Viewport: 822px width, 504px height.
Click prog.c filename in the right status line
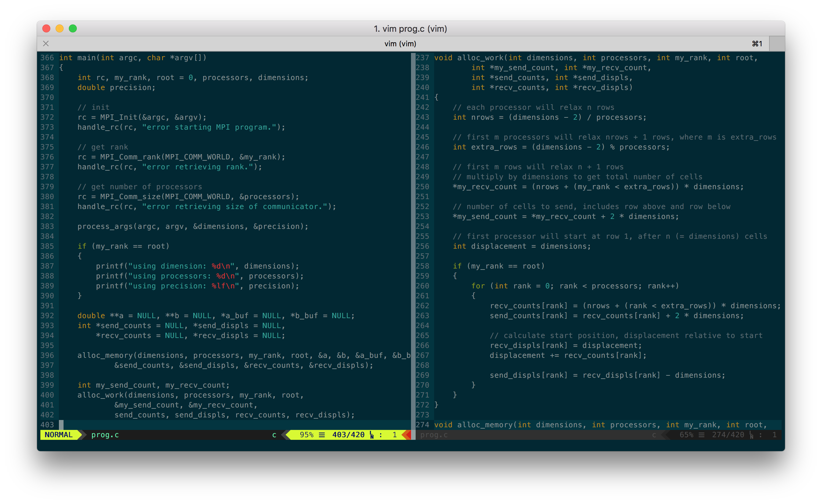(434, 435)
